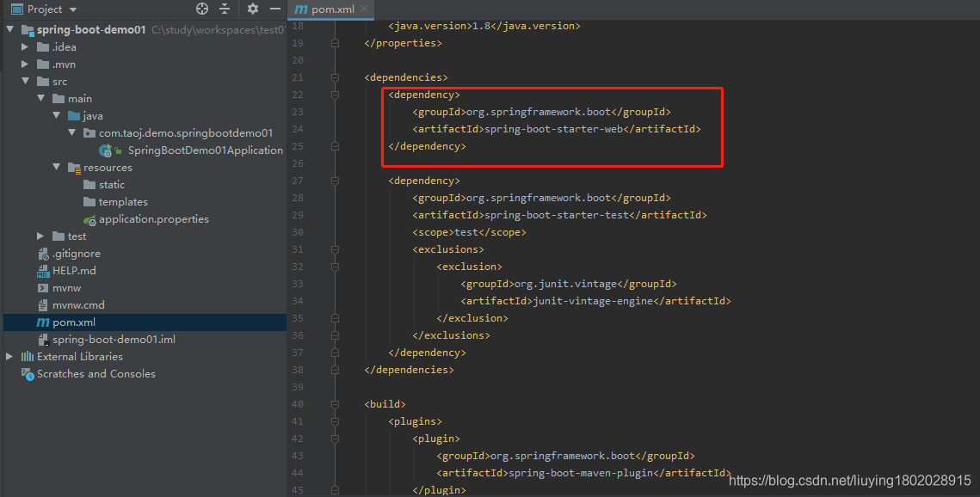Open Project panel settings gear
This screenshot has width=980, height=497.
tap(252, 9)
